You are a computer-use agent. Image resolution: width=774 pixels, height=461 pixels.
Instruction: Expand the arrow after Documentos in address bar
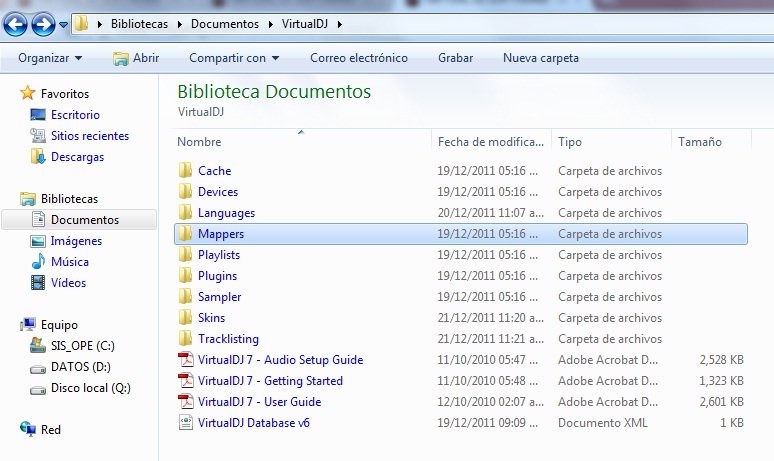click(271, 24)
